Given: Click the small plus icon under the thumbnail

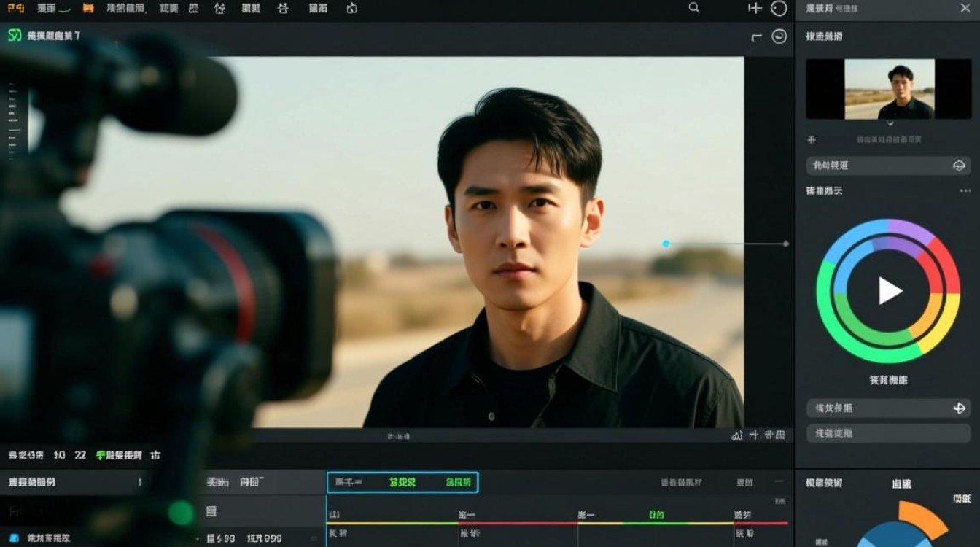Looking at the screenshot, I should (x=812, y=140).
